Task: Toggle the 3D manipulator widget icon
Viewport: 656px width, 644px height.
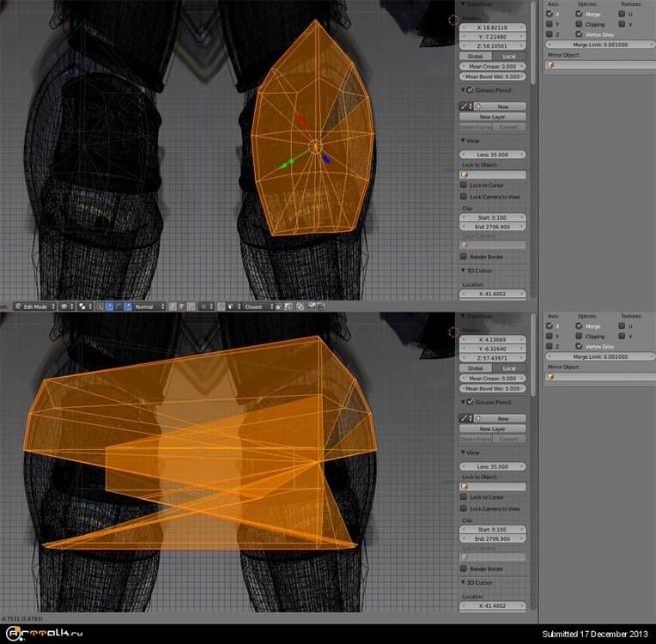Action: pyautogui.click(x=100, y=307)
